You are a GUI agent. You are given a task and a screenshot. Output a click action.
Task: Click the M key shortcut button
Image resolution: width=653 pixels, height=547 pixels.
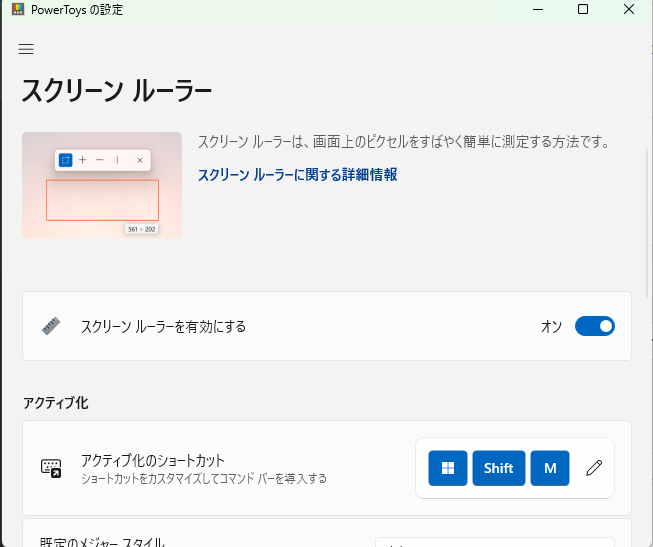(550, 468)
